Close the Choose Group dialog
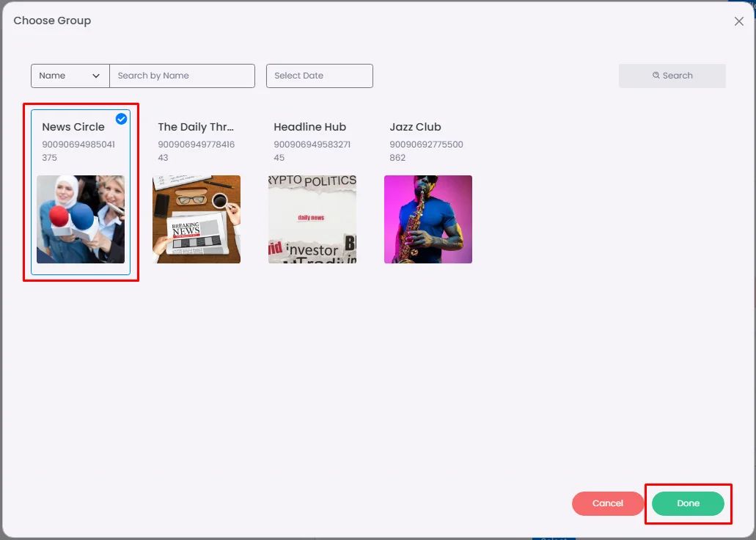This screenshot has height=540, width=756. pos(738,21)
